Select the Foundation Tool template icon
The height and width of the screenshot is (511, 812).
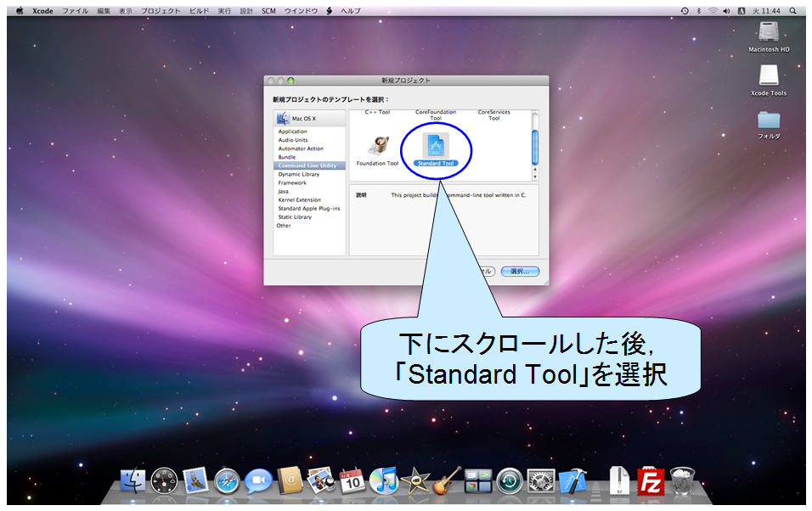[x=379, y=145]
